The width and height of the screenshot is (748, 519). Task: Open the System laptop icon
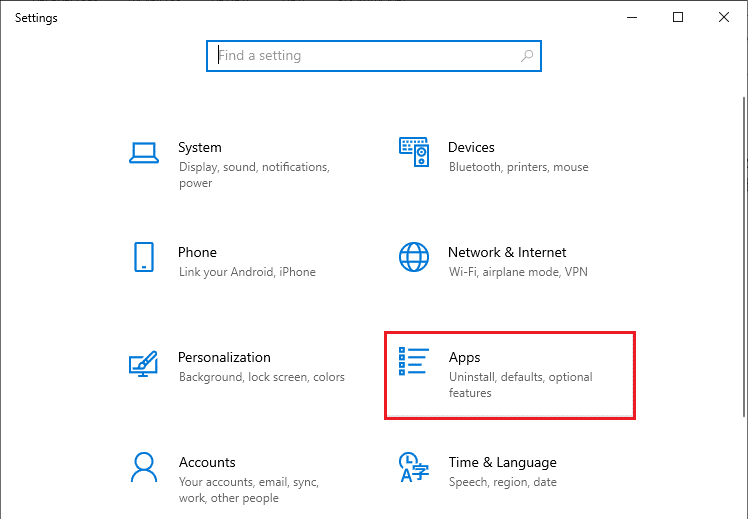point(144,153)
